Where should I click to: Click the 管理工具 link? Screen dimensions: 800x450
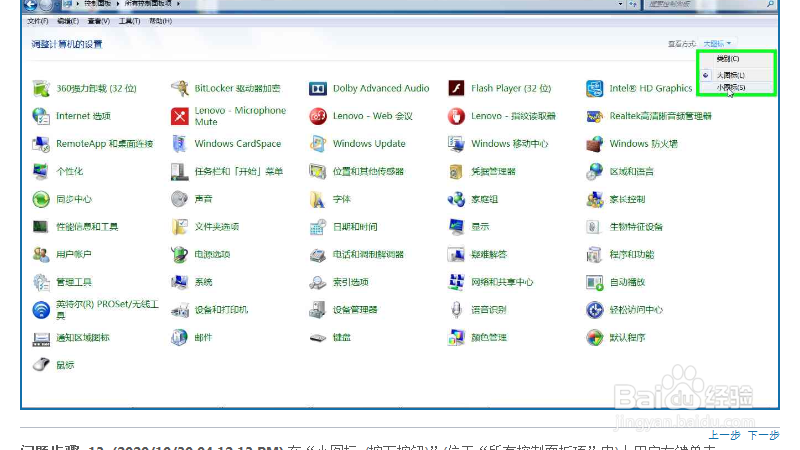click(74, 282)
